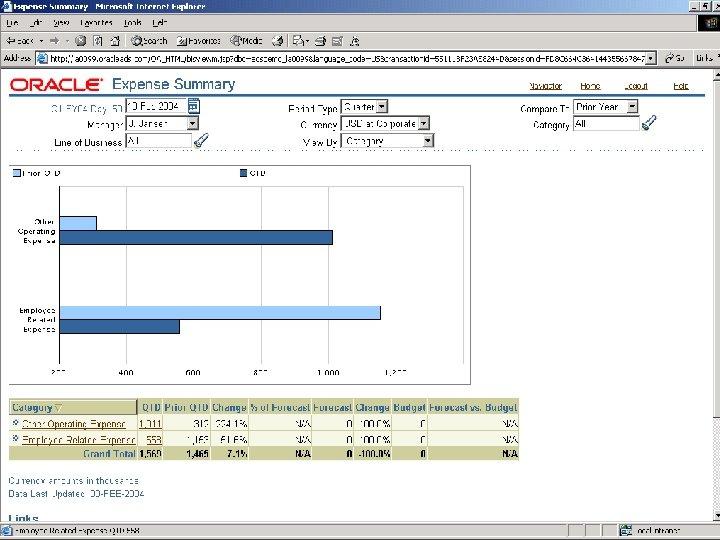
Task: Refresh the page from toolbar
Action: coord(98,41)
